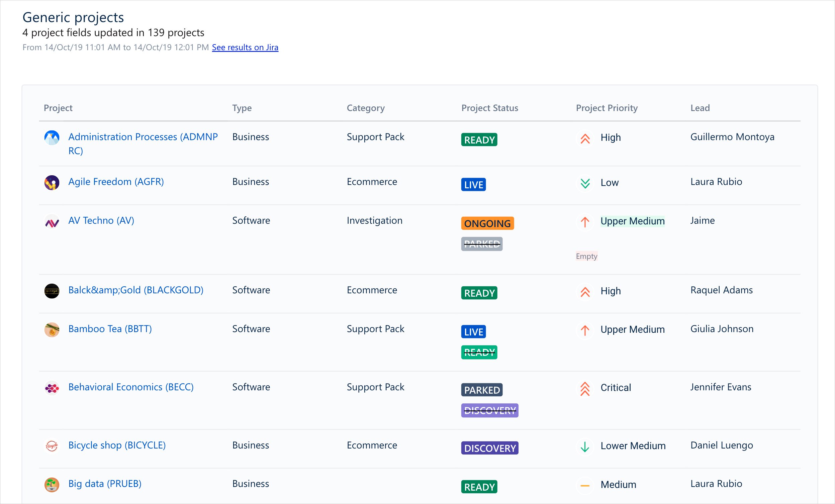Select the READY status badge for Big data
The width and height of the screenshot is (835, 504).
point(479,487)
